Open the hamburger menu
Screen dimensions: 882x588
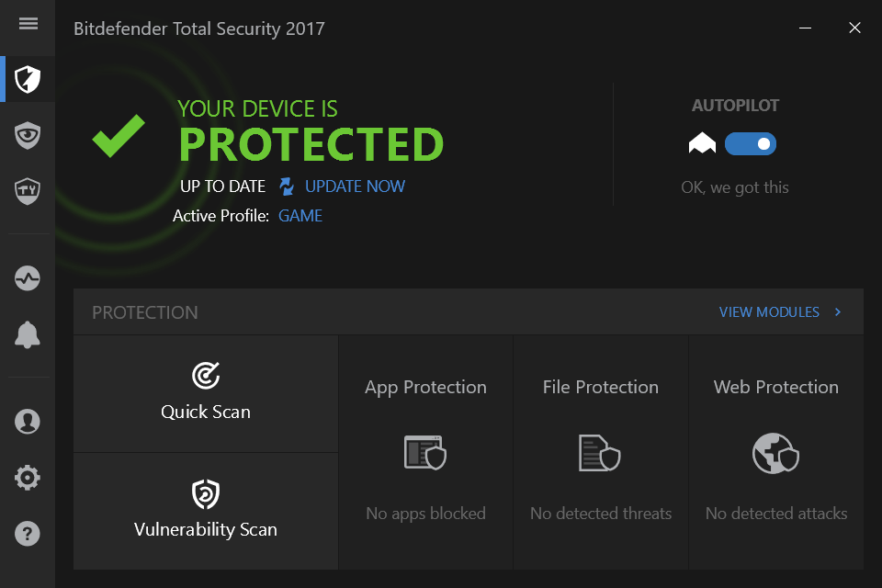(x=28, y=24)
